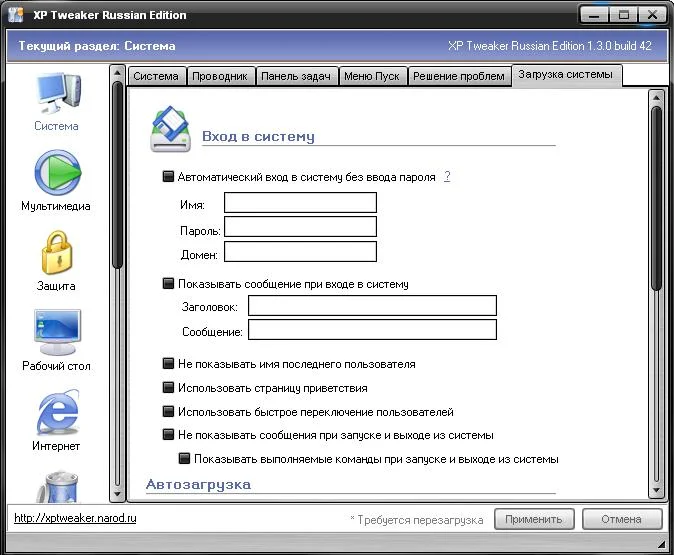Open the Мультимедиа sidebar section
The height and width of the screenshot is (555, 674).
click(x=56, y=181)
